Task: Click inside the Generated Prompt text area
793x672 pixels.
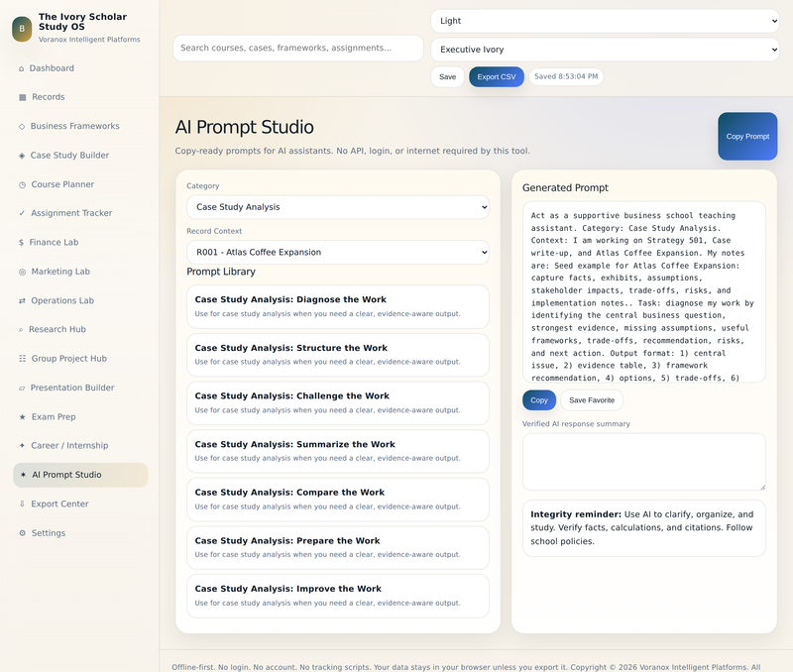Action: click(643, 291)
